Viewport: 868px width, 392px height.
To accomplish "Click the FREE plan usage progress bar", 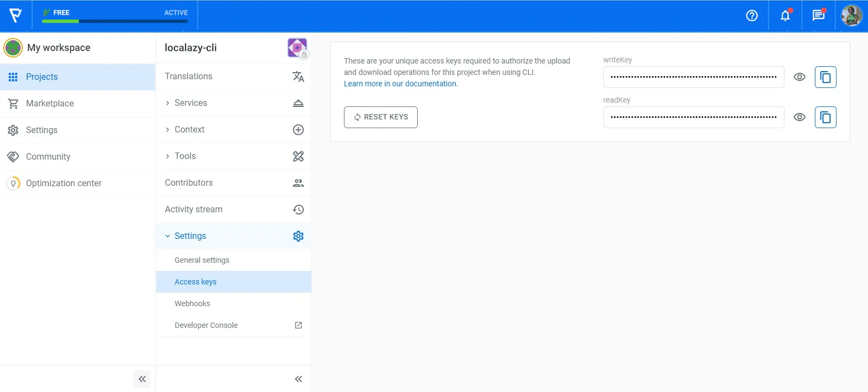I will 114,21.
